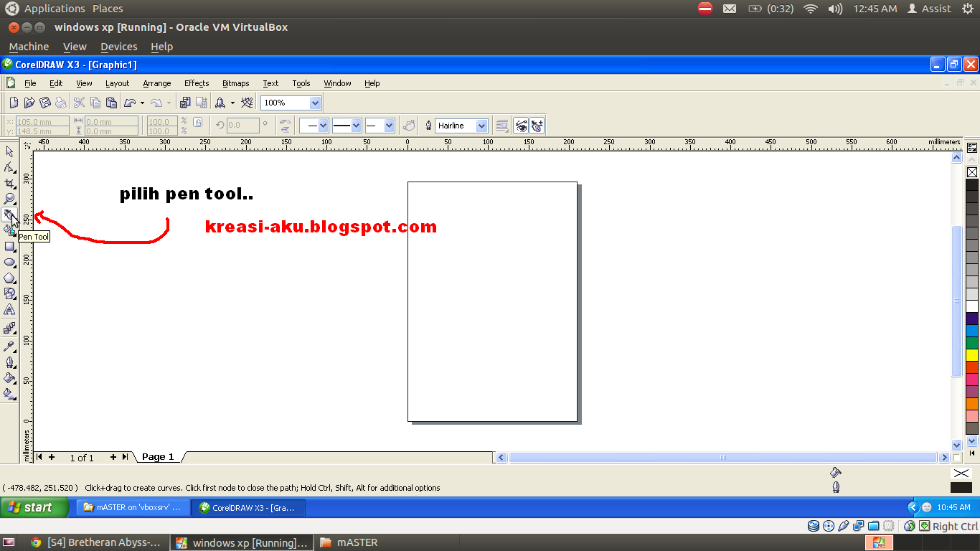Create a new document with New icon
This screenshot has width=980, height=551.
14,103
